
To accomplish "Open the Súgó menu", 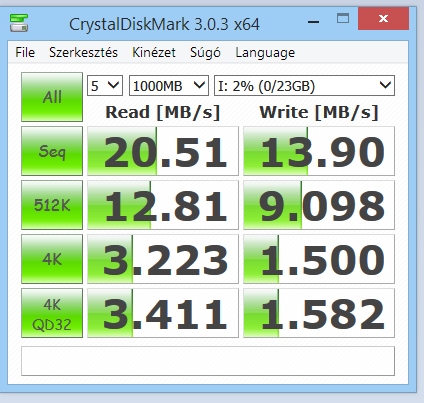I will 205,53.
